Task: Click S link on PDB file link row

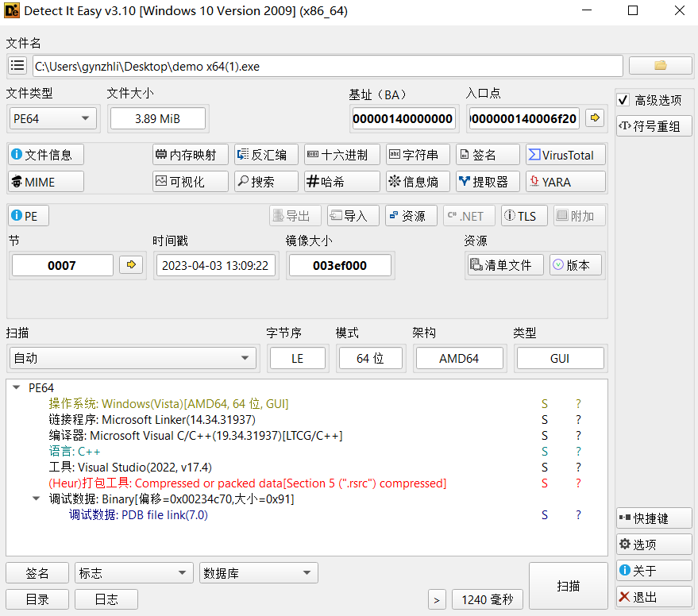Action: coord(545,515)
